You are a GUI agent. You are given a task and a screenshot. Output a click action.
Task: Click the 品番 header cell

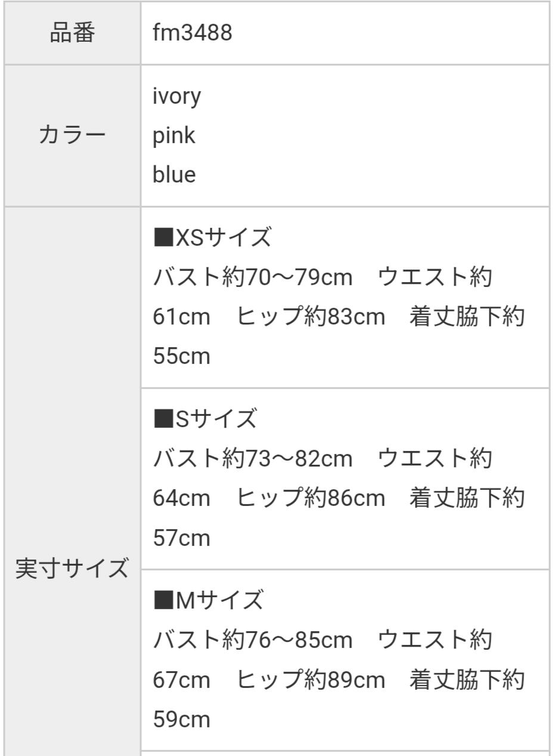[x=72, y=33]
